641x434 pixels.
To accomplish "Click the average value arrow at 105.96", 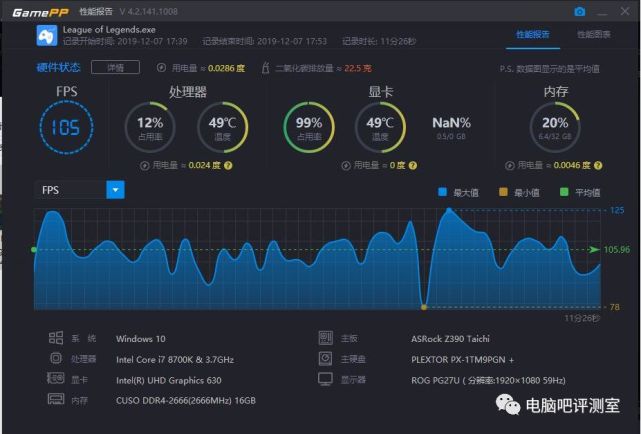I will (x=594, y=249).
